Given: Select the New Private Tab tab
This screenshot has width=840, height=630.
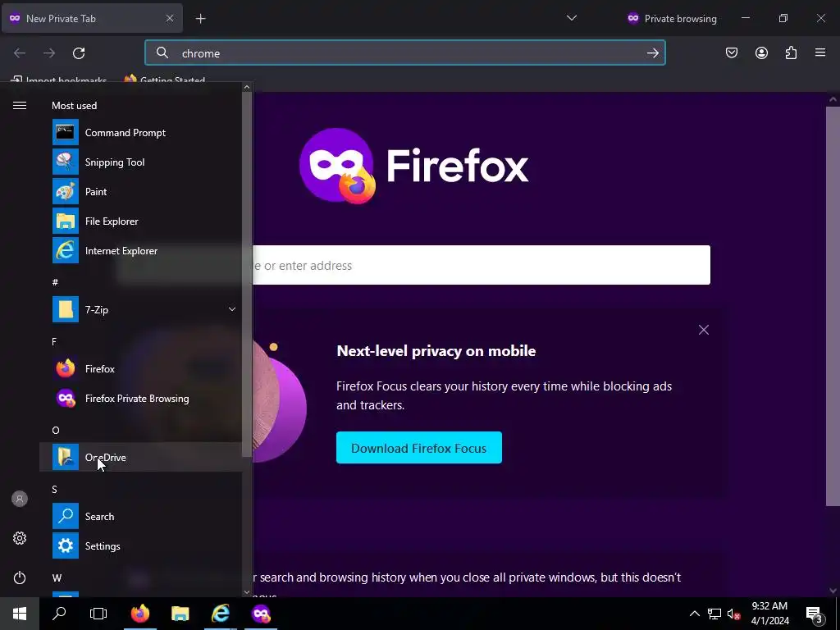Looking at the screenshot, I should click(x=92, y=19).
